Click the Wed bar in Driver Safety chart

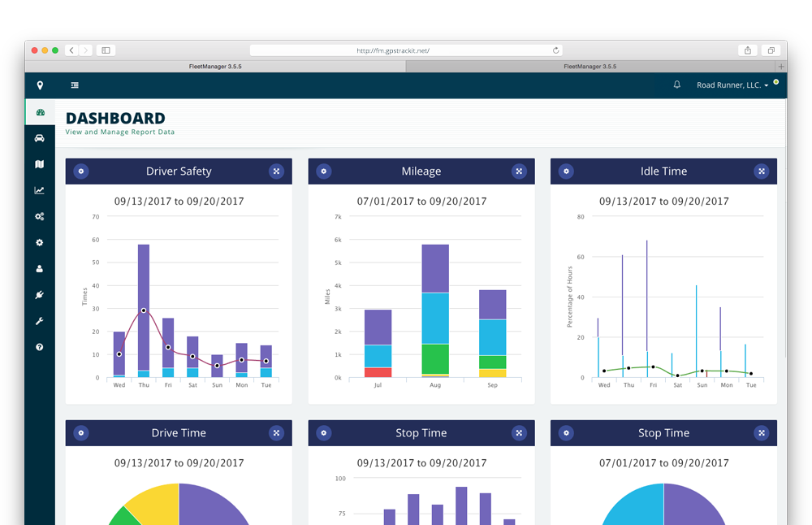click(119, 354)
